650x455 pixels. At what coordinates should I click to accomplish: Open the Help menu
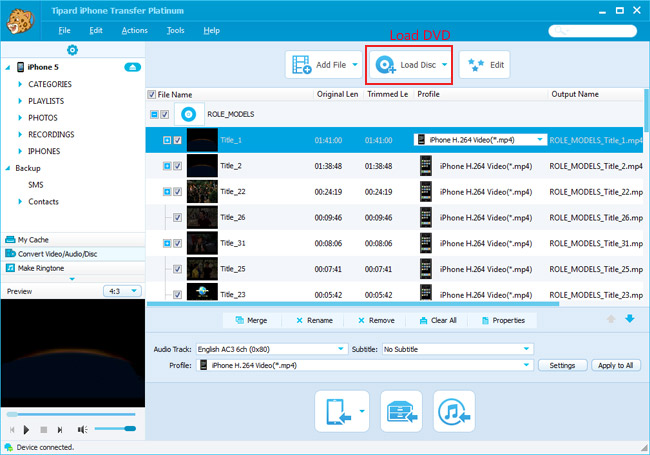(211, 30)
